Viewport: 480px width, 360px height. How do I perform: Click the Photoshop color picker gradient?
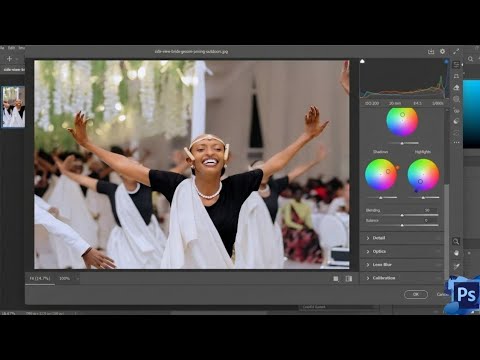[x=471, y=114]
